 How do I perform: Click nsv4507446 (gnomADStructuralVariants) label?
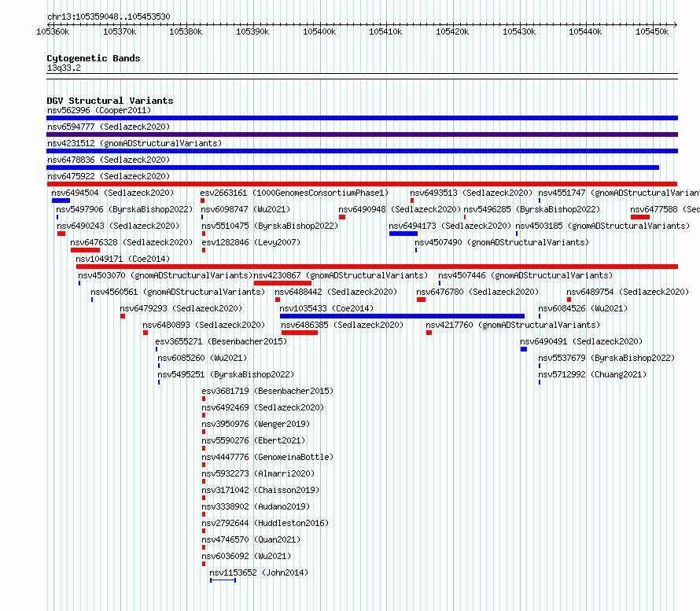(525, 275)
